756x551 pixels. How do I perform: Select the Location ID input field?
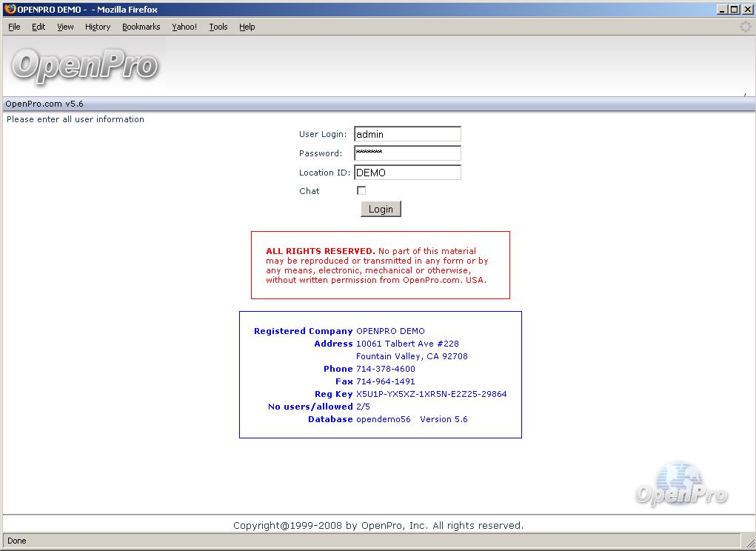pyautogui.click(x=407, y=173)
